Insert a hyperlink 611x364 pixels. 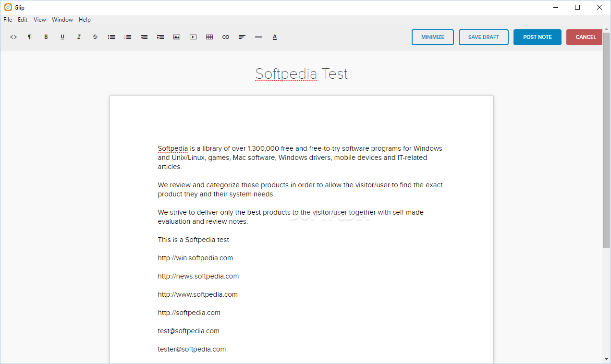(226, 37)
